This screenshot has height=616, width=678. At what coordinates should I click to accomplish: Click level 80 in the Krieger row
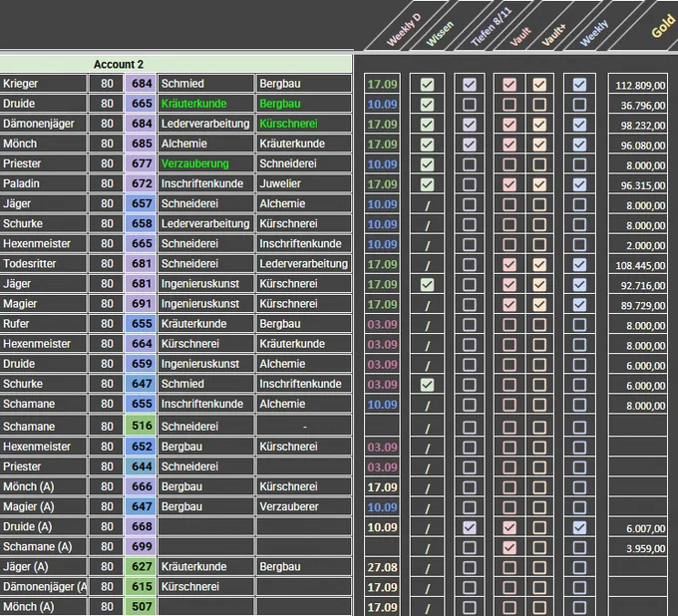point(107,84)
